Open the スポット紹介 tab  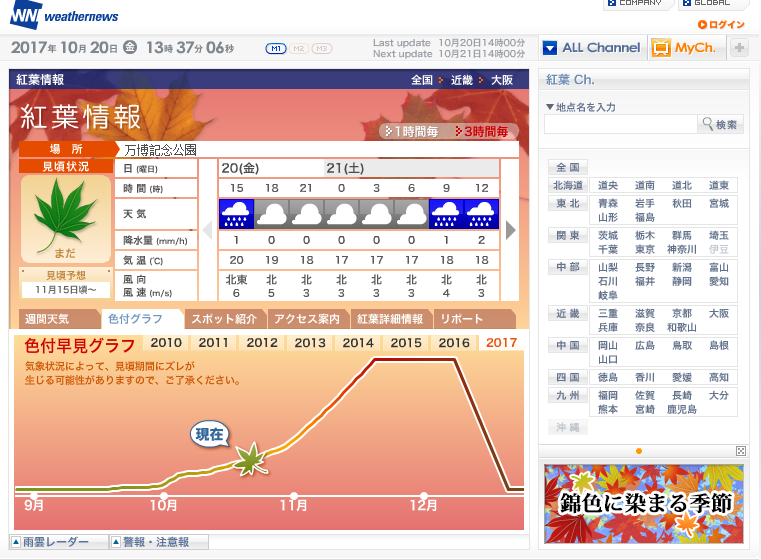click(x=224, y=319)
